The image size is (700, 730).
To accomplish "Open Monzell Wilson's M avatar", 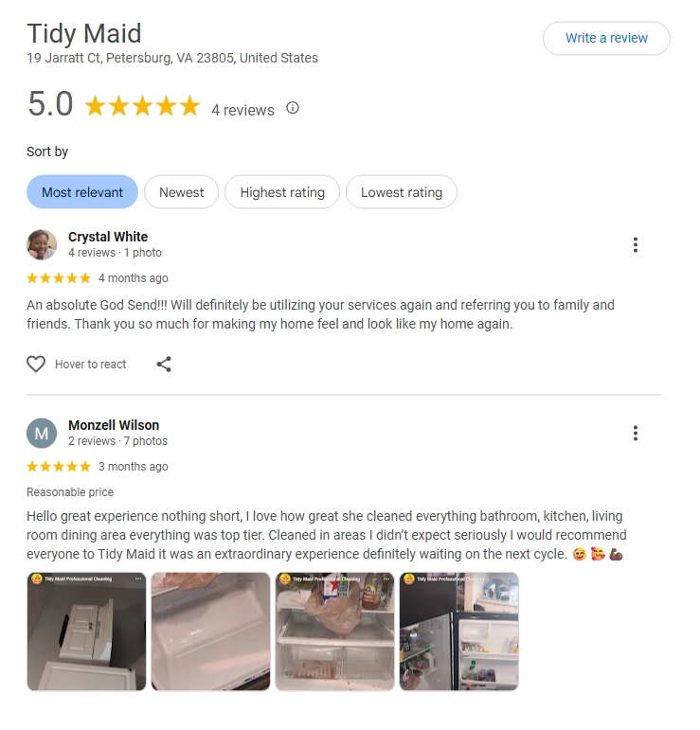I will point(42,433).
